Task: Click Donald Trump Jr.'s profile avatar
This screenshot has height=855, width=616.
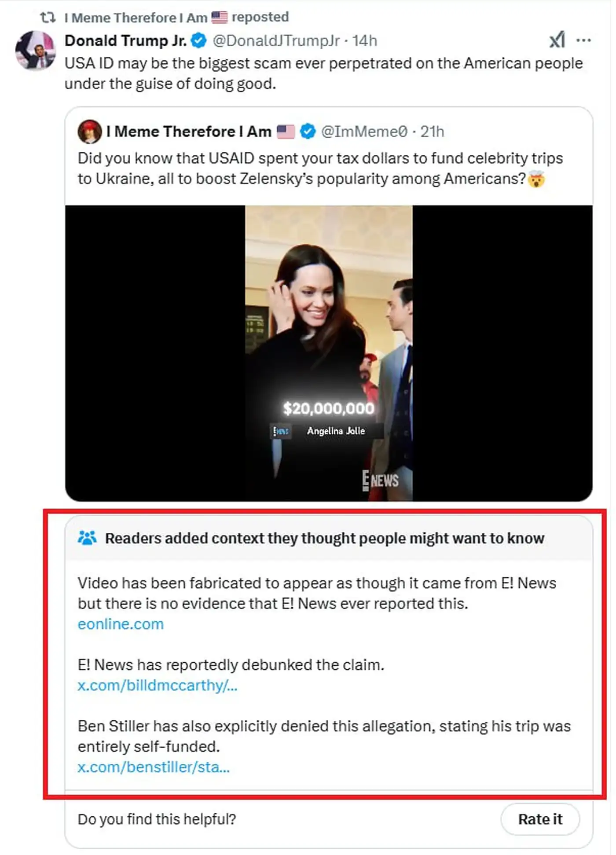Action: click(36, 51)
